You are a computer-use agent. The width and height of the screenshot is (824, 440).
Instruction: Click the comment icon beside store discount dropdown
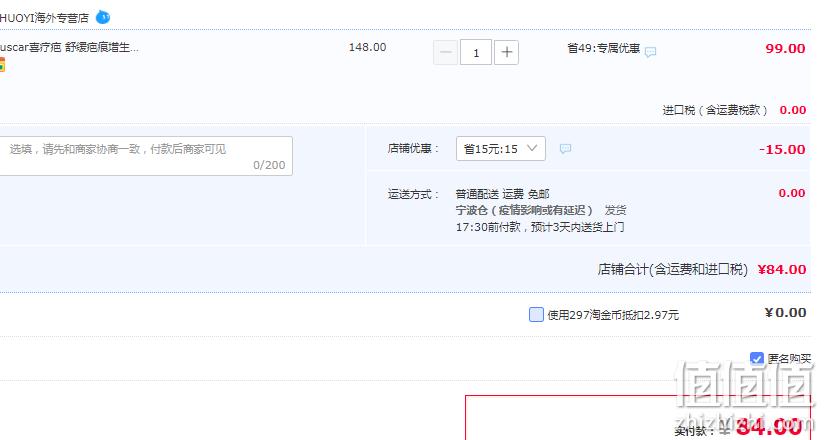pyautogui.click(x=565, y=149)
